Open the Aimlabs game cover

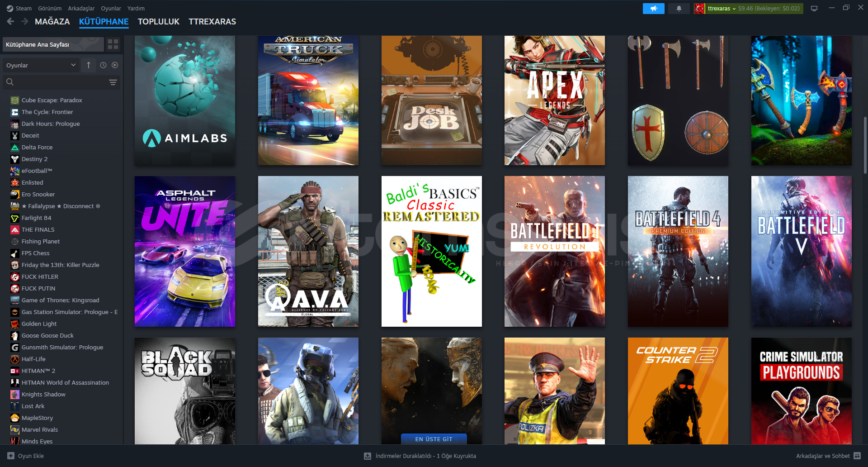[185, 100]
